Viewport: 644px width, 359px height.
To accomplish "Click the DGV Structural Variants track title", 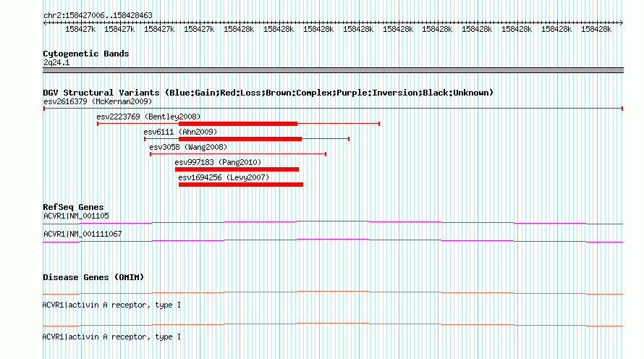I will click(268, 93).
